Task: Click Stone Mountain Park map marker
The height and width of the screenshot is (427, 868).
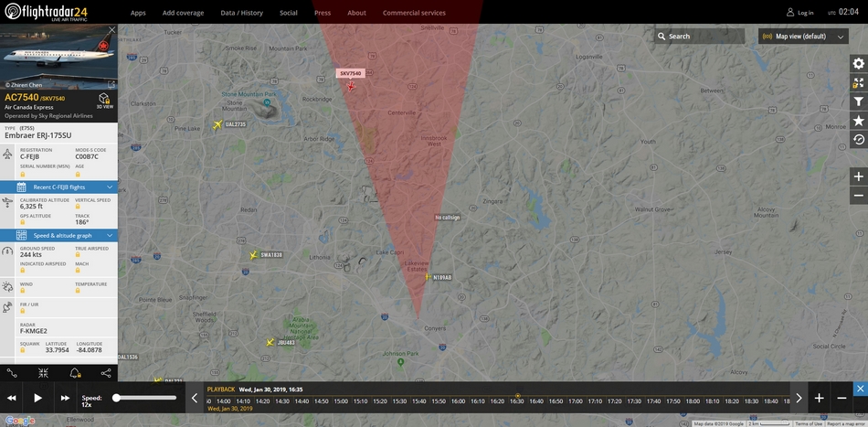Action: (x=268, y=101)
